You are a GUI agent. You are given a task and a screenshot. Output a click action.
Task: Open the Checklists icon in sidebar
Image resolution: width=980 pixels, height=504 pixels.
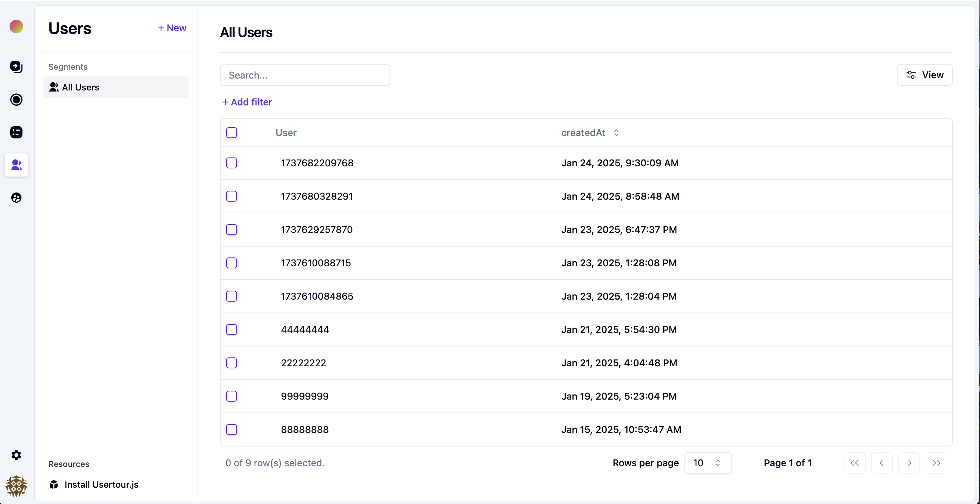[x=16, y=133]
